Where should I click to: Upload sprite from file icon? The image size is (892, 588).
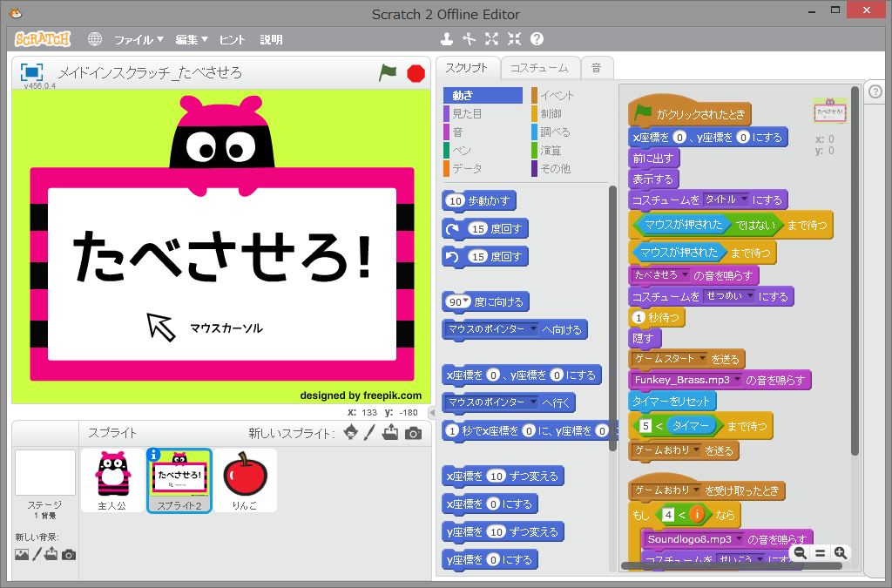tap(390, 433)
